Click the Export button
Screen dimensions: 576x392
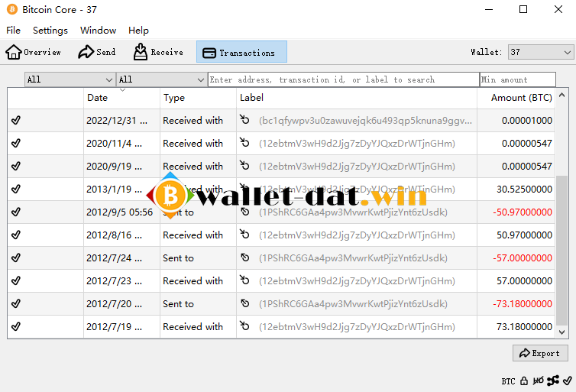tap(540, 353)
